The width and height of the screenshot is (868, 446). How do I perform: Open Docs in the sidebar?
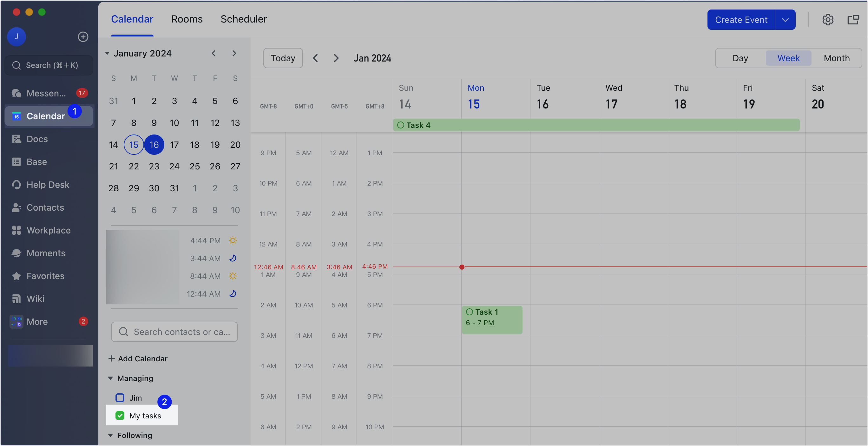pos(37,139)
